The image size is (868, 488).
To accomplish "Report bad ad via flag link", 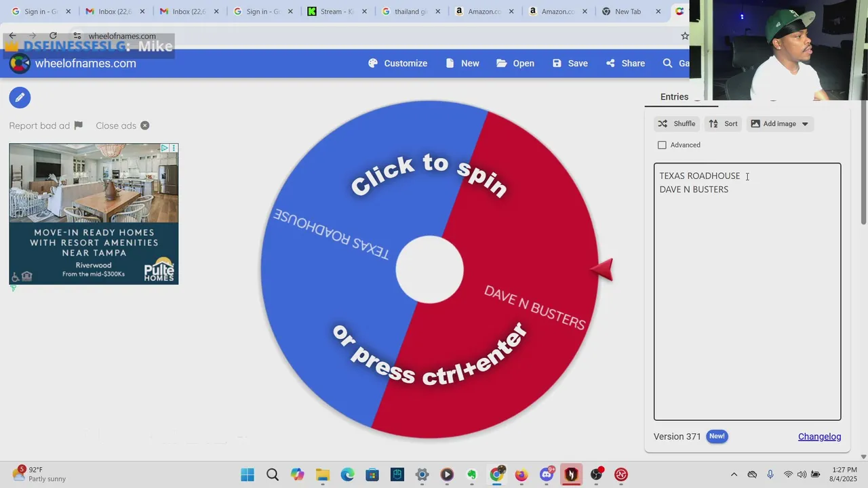I will [x=45, y=125].
